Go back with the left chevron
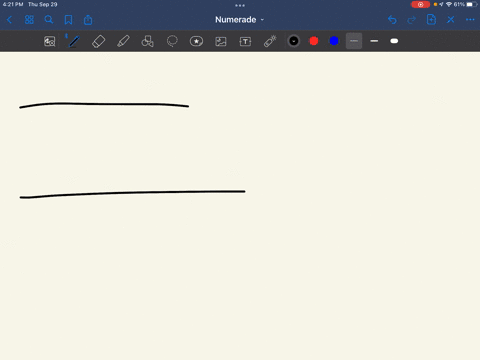This screenshot has width=480, height=360. point(9,20)
